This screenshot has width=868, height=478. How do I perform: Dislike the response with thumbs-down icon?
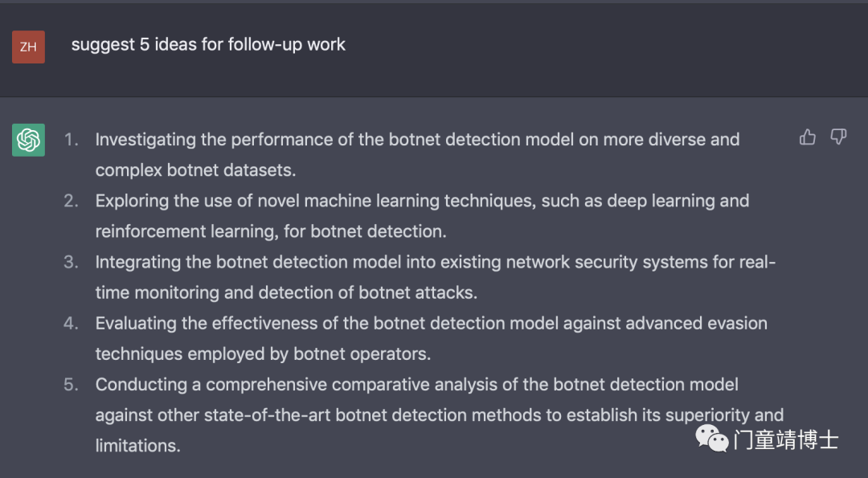pyautogui.click(x=838, y=137)
